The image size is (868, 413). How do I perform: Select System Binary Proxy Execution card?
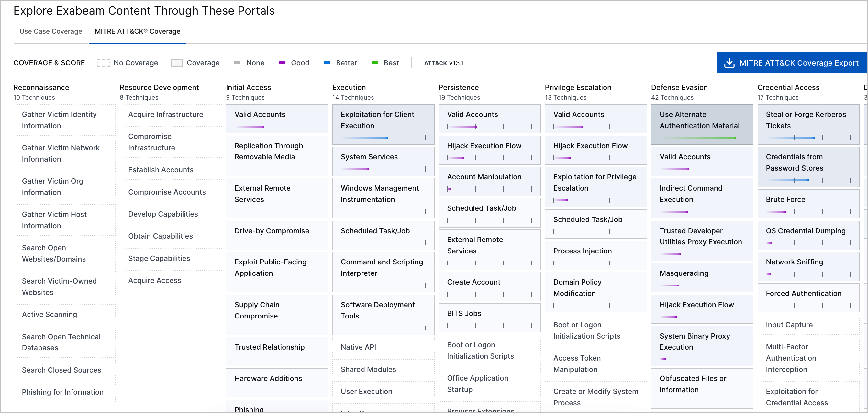[x=702, y=346]
